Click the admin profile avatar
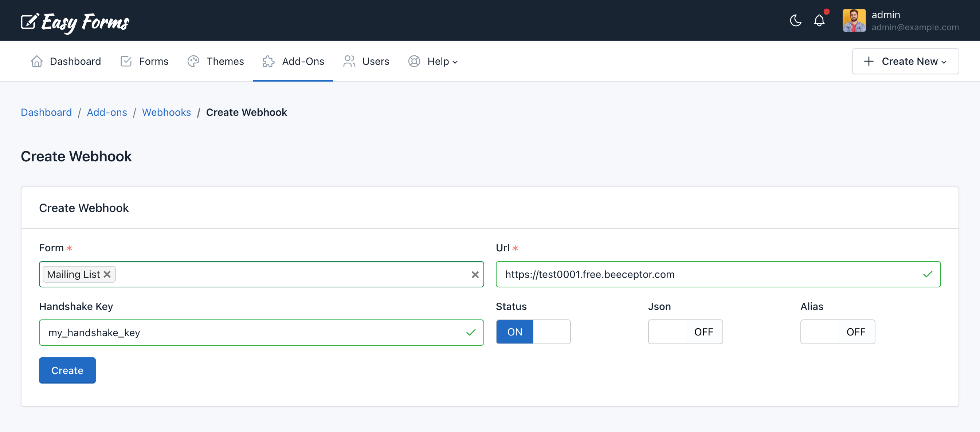980x432 pixels. click(854, 20)
